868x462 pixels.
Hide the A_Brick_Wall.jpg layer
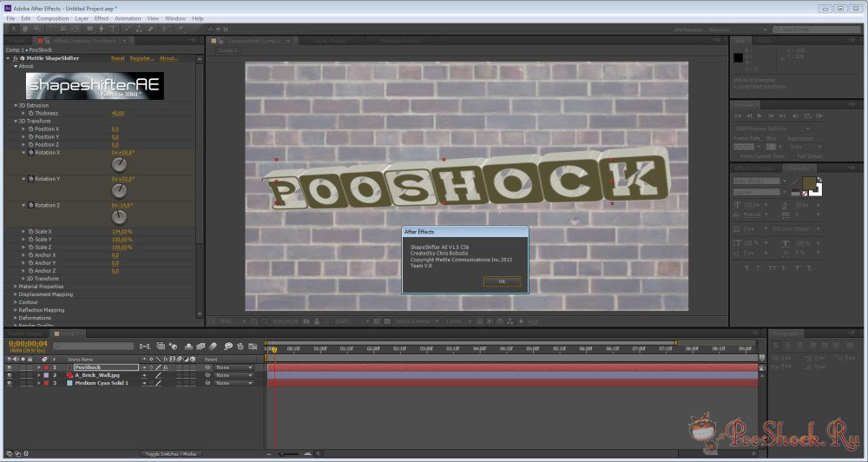coord(9,375)
